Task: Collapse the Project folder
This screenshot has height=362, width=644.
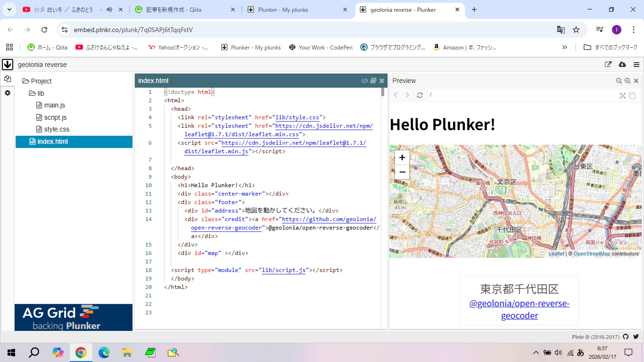Action: click(37, 81)
